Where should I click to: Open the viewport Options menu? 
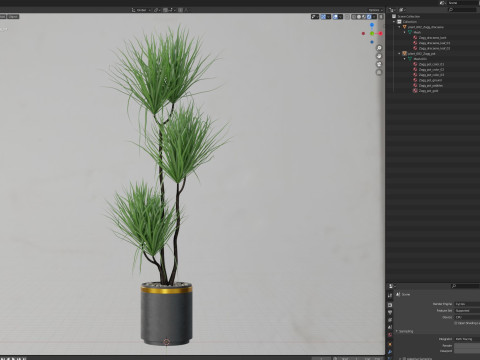click(x=375, y=10)
